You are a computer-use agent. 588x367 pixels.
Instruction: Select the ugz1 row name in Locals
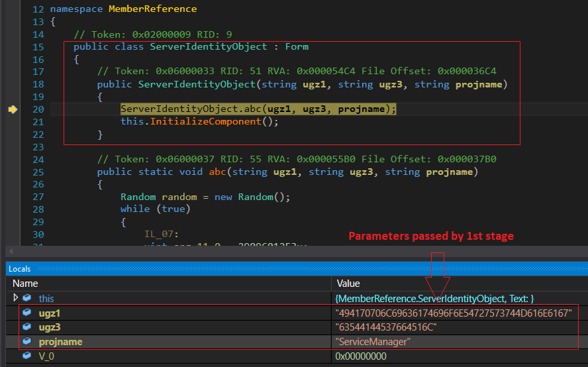tap(49, 313)
